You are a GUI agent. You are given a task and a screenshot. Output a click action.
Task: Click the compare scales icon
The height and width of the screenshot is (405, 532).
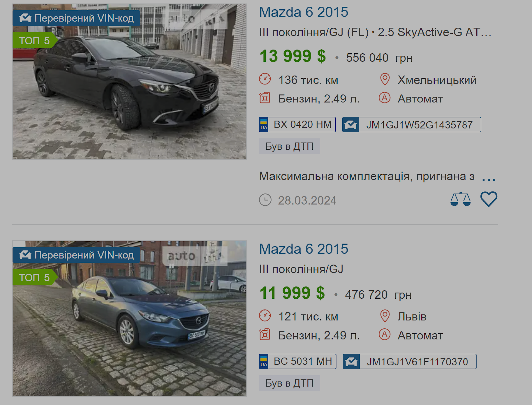[x=461, y=199]
